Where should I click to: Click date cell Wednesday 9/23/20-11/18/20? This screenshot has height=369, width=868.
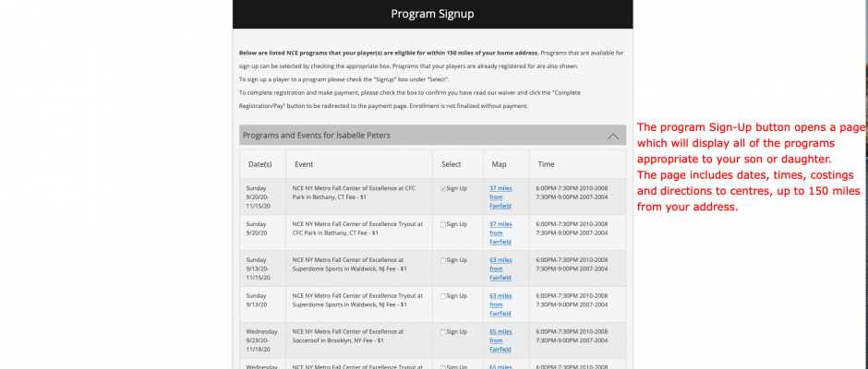[262, 340]
